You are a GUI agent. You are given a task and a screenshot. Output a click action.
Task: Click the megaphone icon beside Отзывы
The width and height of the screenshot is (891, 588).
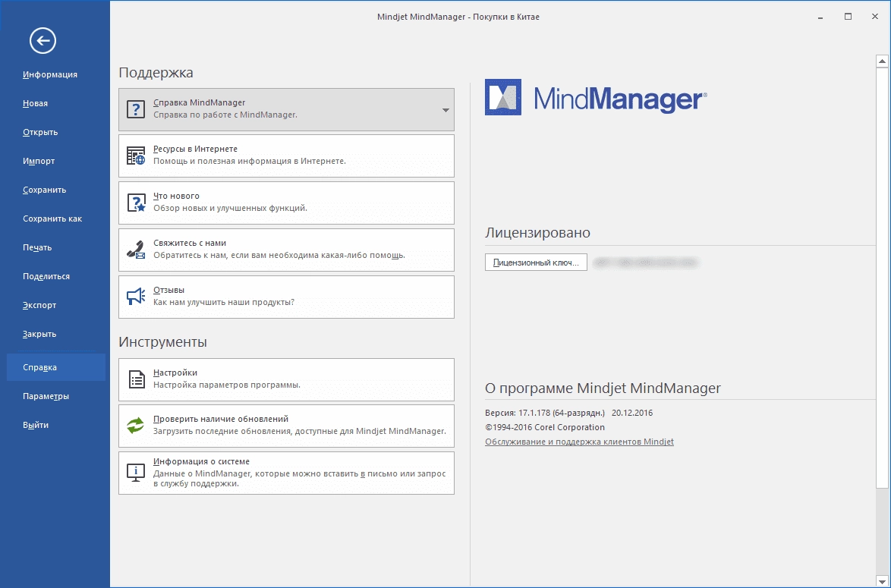click(136, 296)
